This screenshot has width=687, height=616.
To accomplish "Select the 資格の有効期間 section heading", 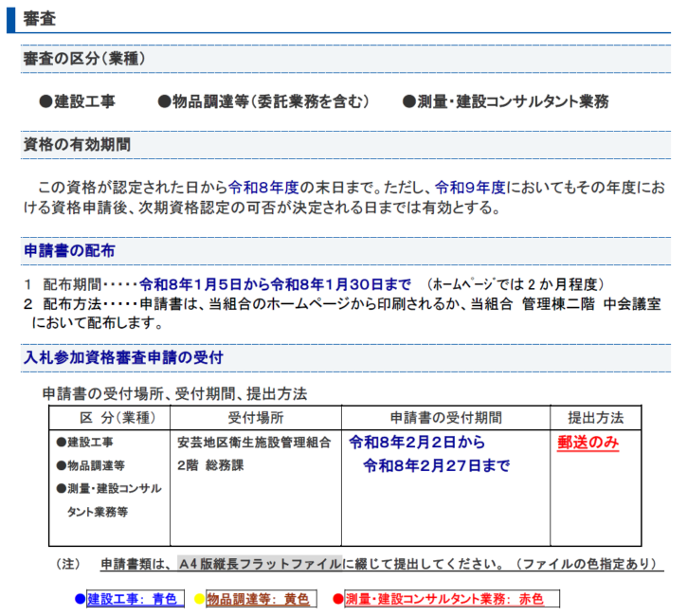I will pos(76,144).
